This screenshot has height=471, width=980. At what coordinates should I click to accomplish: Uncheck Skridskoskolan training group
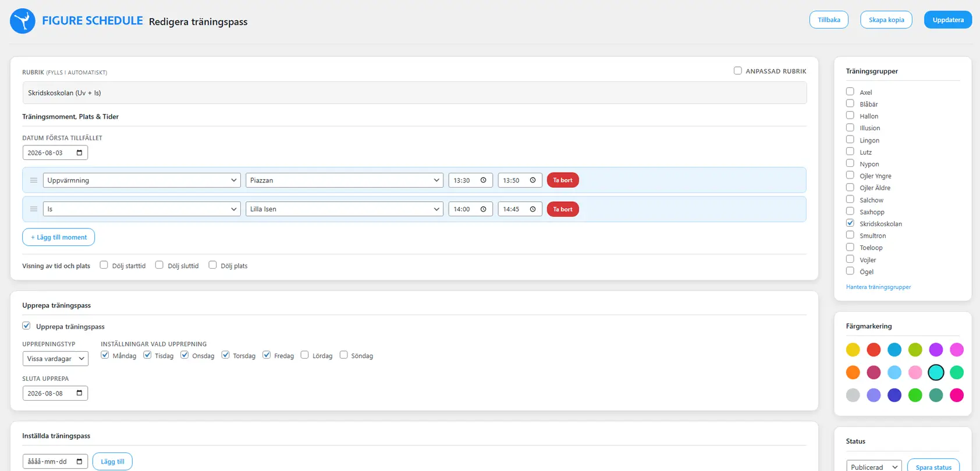[850, 223]
